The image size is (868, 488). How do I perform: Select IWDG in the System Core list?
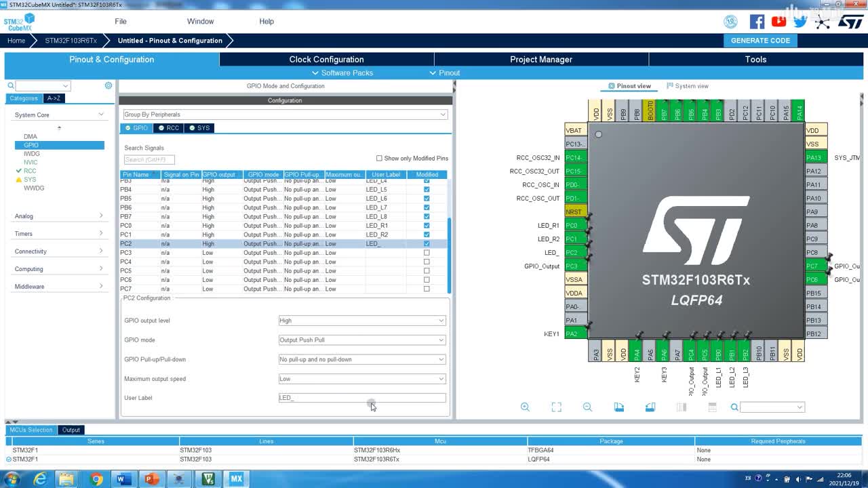pyautogui.click(x=32, y=154)
